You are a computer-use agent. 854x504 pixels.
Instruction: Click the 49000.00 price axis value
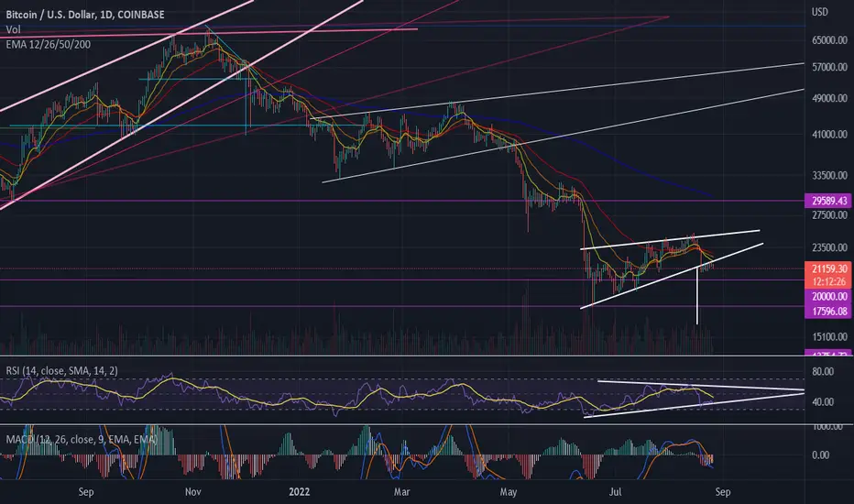(829, 99)
